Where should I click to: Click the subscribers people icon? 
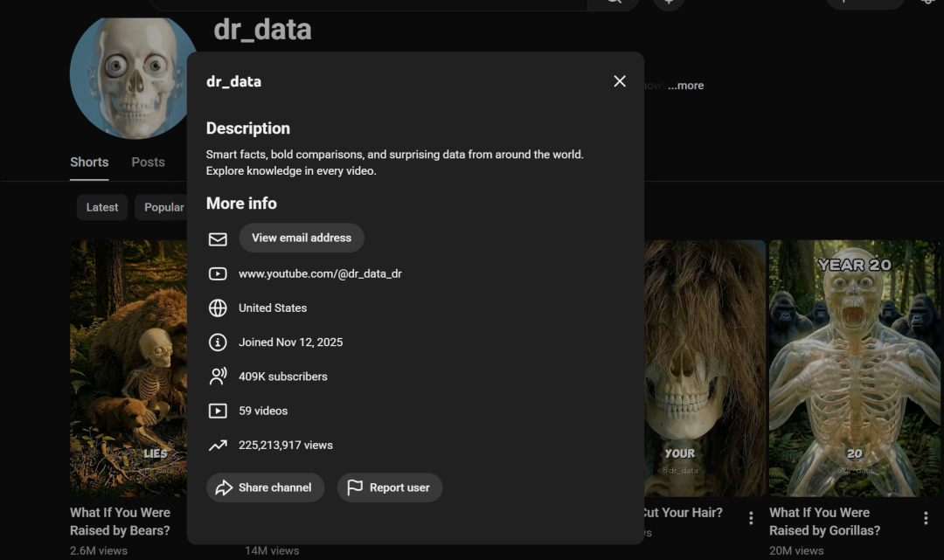pyautogui.click(x=218, y=377)
